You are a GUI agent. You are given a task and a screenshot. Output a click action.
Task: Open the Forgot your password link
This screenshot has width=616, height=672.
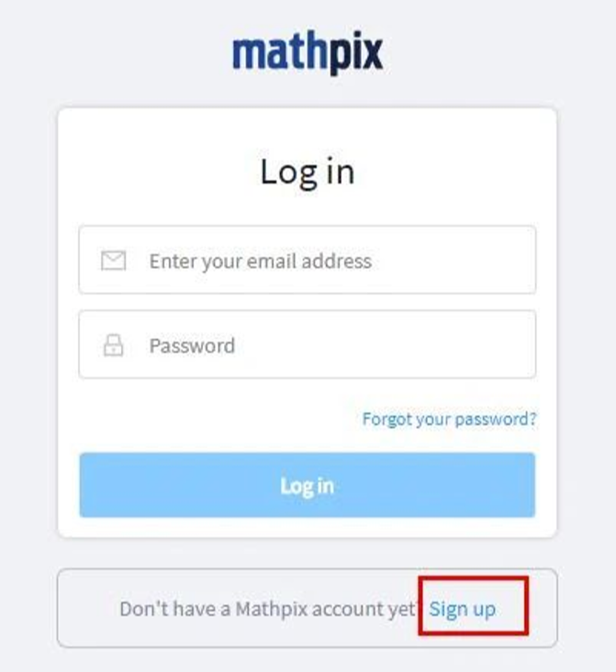coord(449,419)
